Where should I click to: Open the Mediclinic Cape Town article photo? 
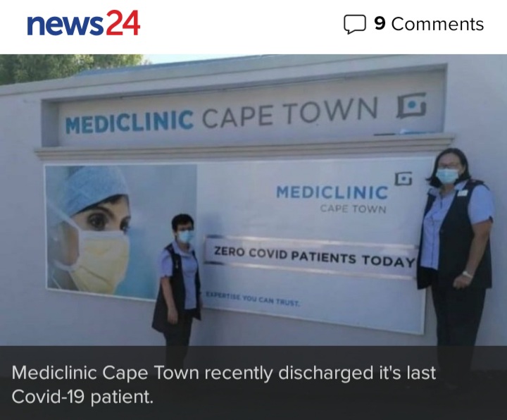(254, 200)
